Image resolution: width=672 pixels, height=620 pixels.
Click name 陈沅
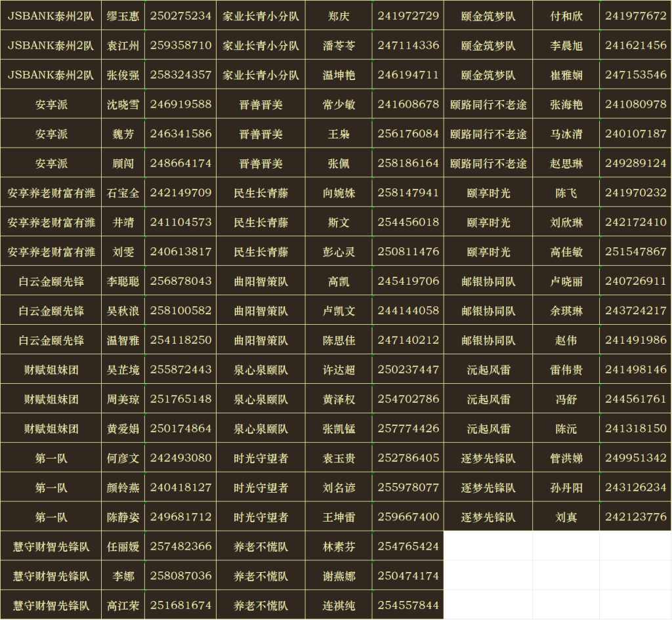(x=566, y=428)
